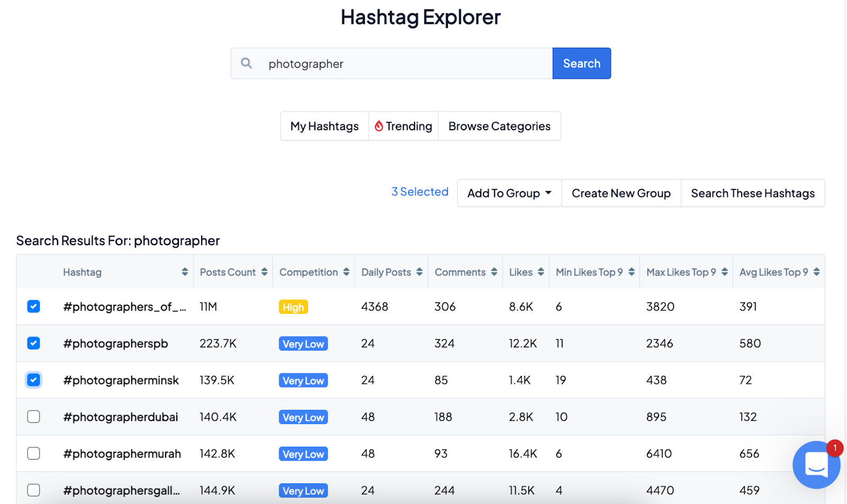
Task: Sort by Likes column arrows
Action: point(540,272)
